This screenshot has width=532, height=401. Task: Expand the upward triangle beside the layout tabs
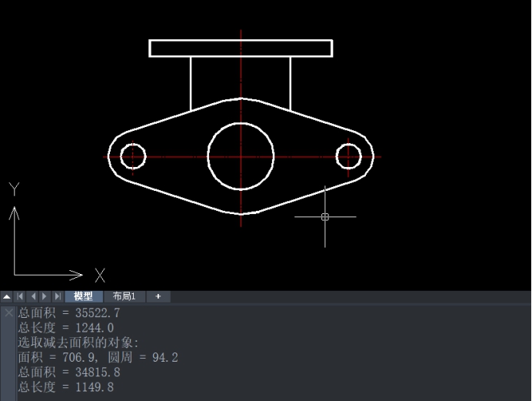(x=7, y=296)
